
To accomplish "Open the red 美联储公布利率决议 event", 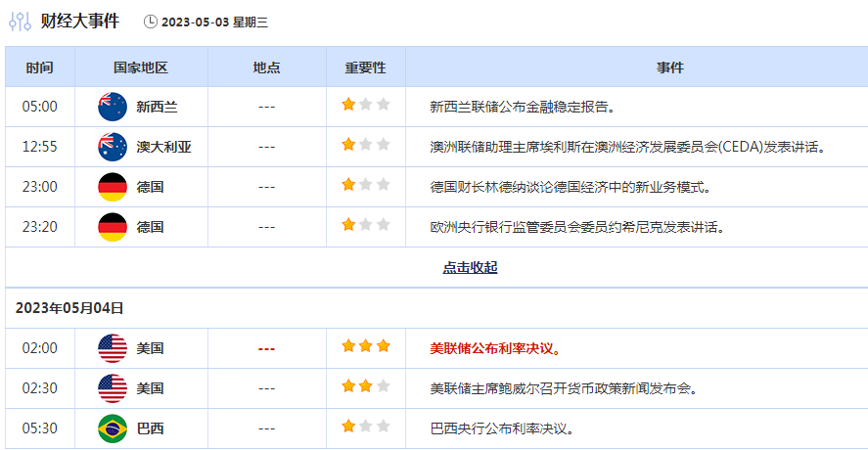I will point(495,348).
